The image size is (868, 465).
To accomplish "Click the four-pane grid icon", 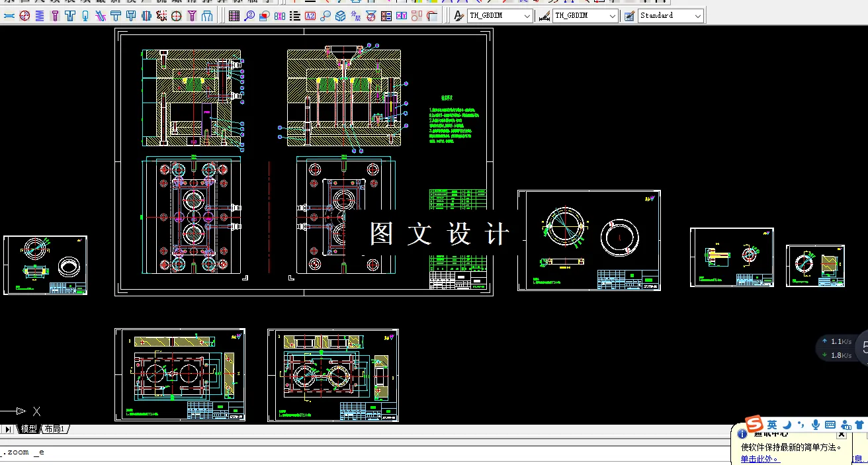I will [386, 15].
